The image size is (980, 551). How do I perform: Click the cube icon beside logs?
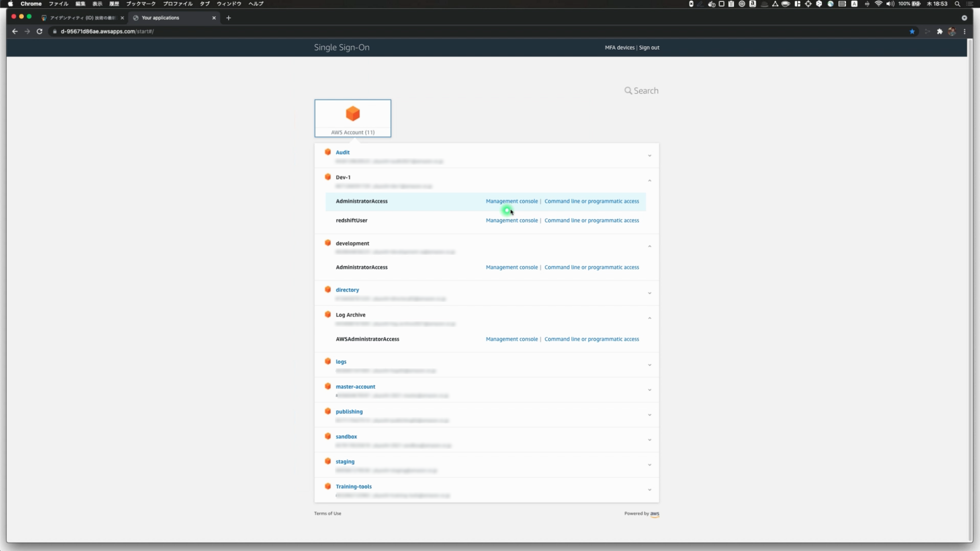tap(328, 361)
